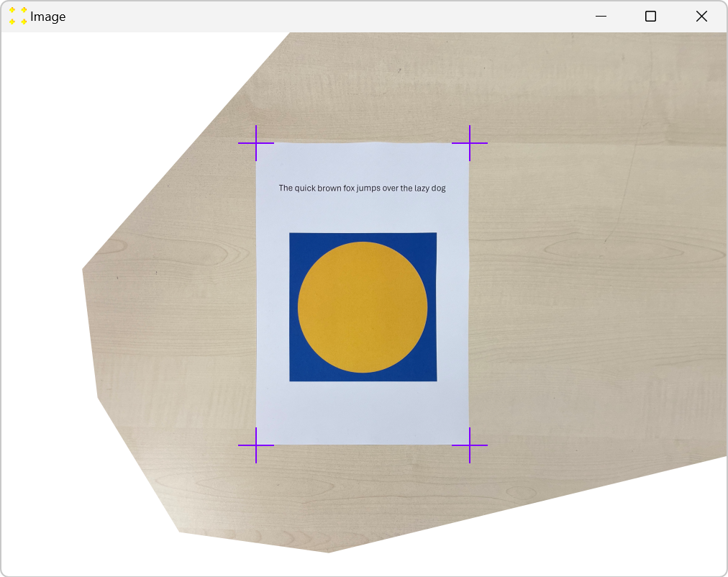
Task: Click the bottom-right purple corner crosshair marker
Action: 470,445
